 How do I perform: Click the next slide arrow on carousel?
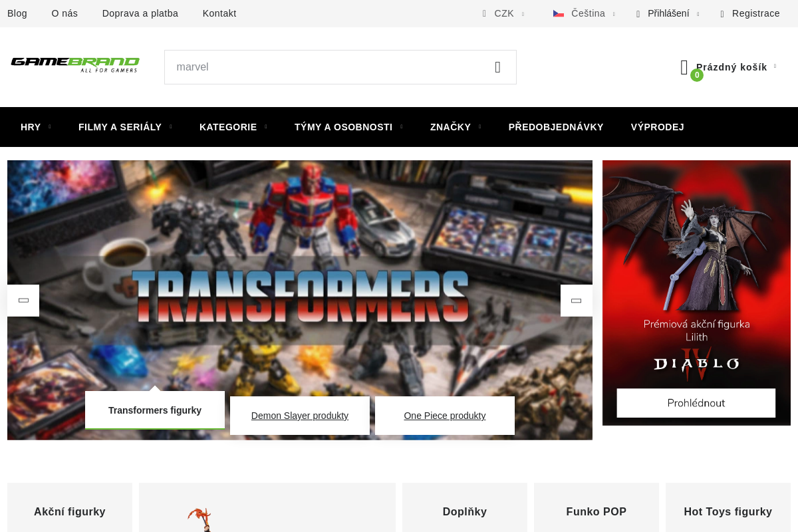click(576, 300)
